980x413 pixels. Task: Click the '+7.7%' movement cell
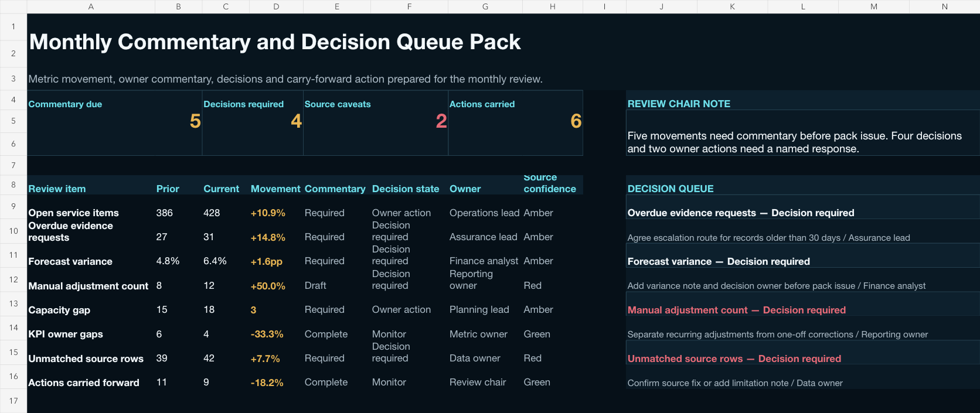265,359
